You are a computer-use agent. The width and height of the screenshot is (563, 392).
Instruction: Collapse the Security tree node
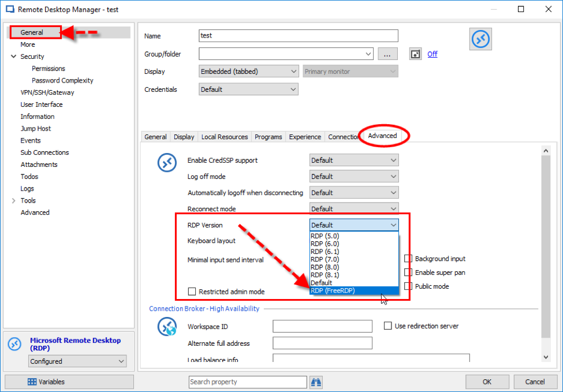pos(14,57)
